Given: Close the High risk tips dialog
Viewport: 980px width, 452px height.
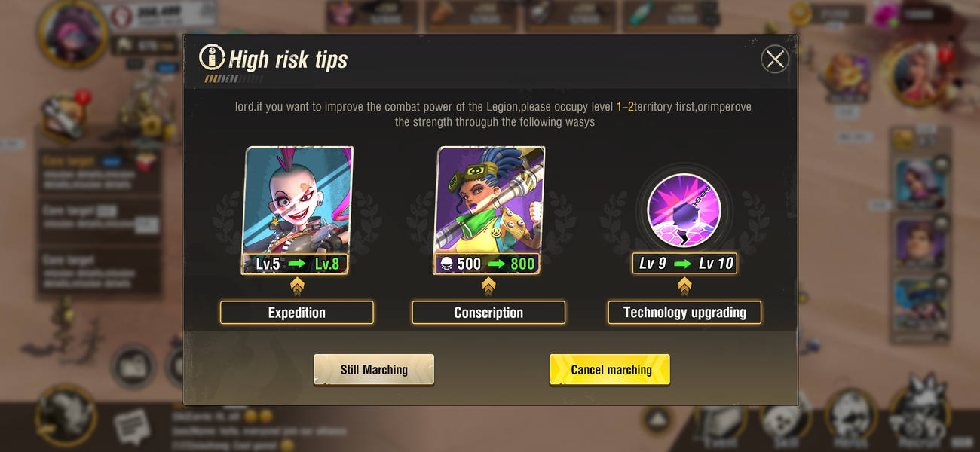Looking at the screenshot, I should tap(775, 59).
